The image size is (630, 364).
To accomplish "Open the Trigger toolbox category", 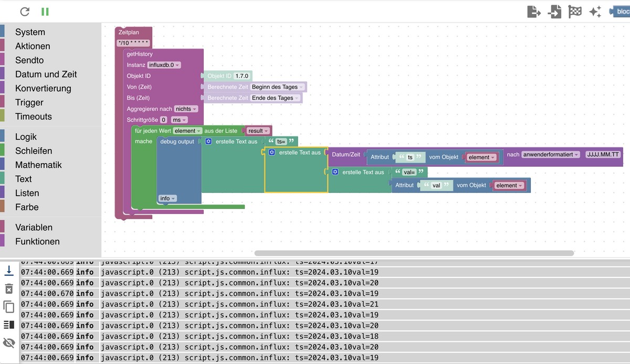I will tap(29, 103).
